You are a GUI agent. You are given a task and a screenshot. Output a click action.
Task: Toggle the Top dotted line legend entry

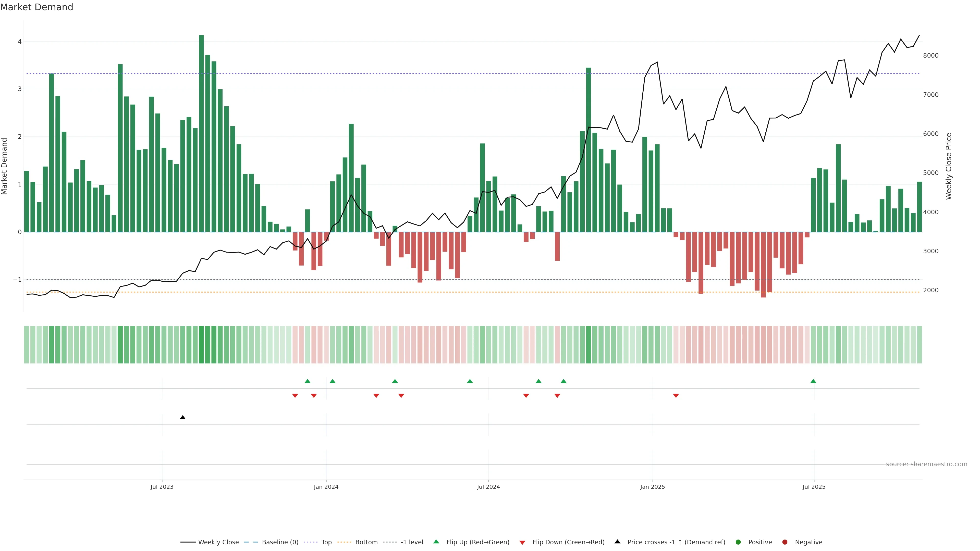(326, 542)
